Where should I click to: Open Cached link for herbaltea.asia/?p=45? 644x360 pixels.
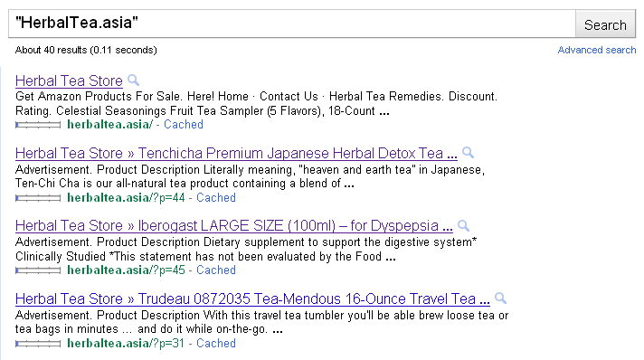coord(215,270)
